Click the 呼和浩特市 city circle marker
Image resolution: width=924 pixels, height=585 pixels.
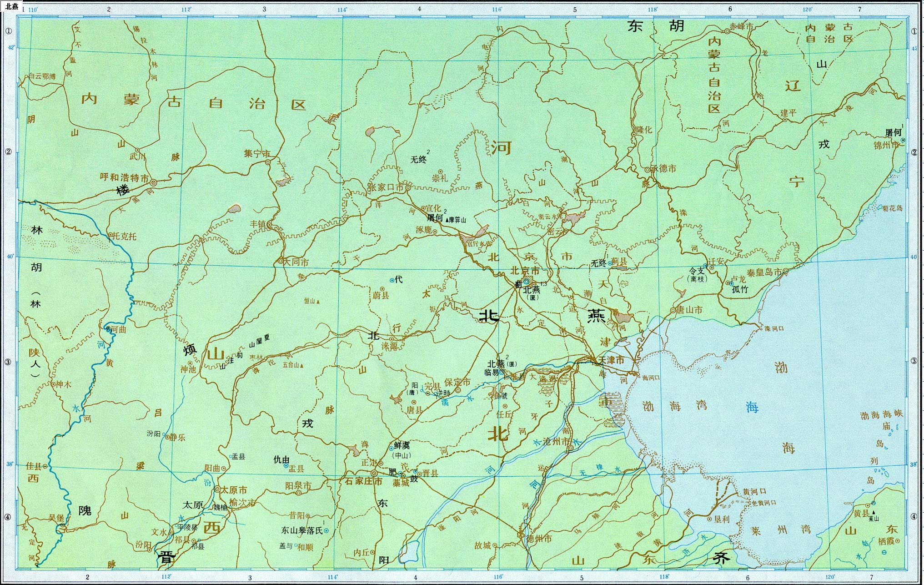pyautogui.click(x=154, y=182)
